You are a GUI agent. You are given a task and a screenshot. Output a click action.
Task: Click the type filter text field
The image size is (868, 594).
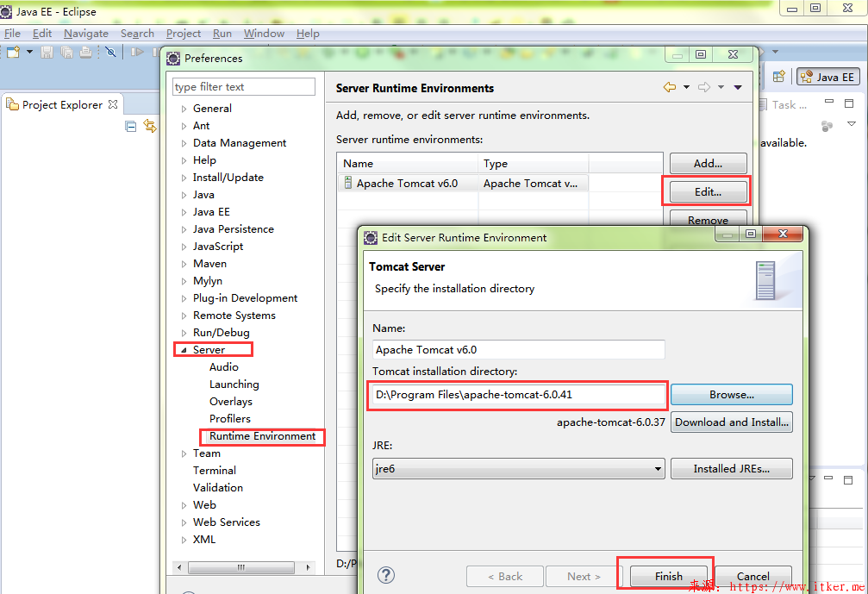tap(244, 87)
